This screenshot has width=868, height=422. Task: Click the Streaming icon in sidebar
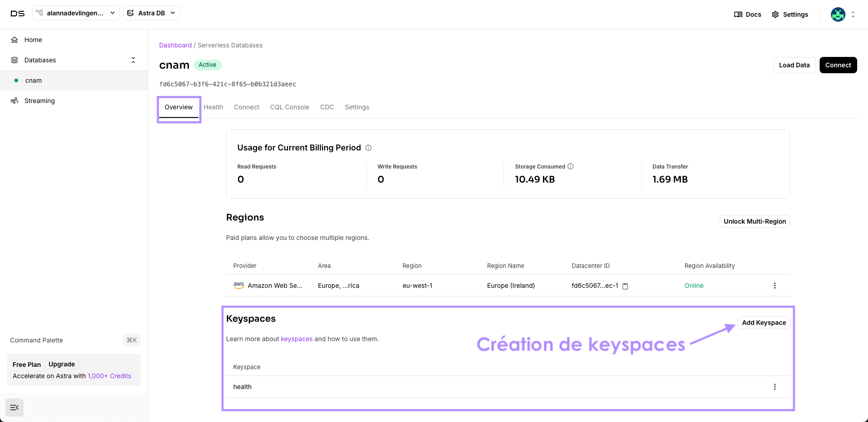[14, 100]
